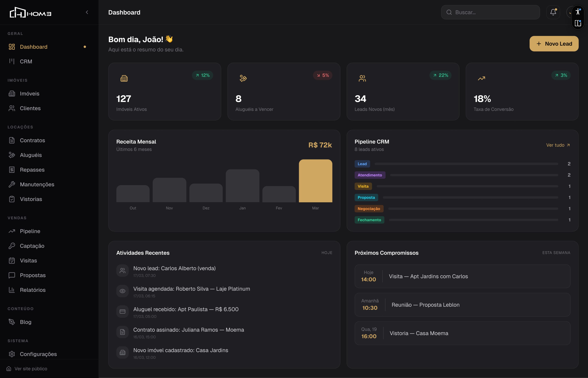588x378 pixels.
Task: Collapse the sidebar with the chevron arrow
Action: point(87,12)
